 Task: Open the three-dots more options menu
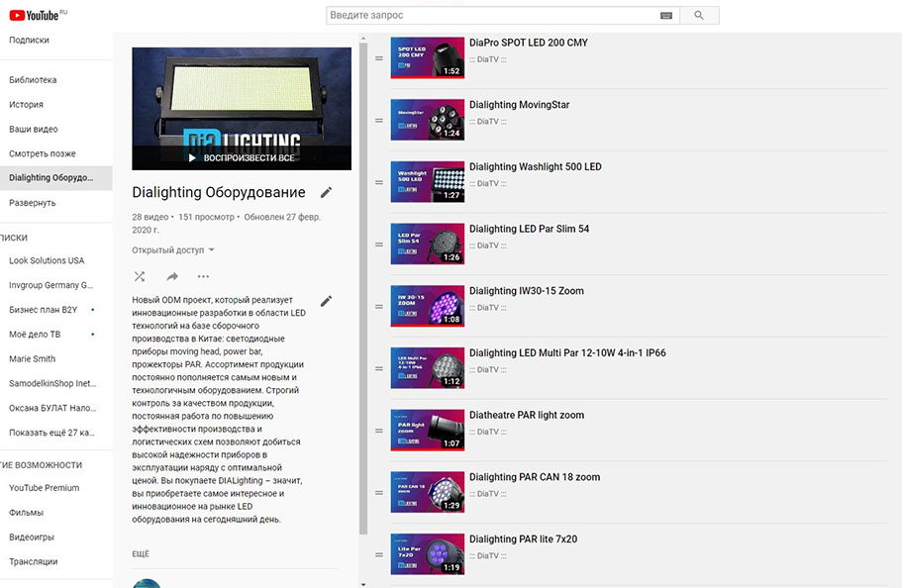pos(203,277)
